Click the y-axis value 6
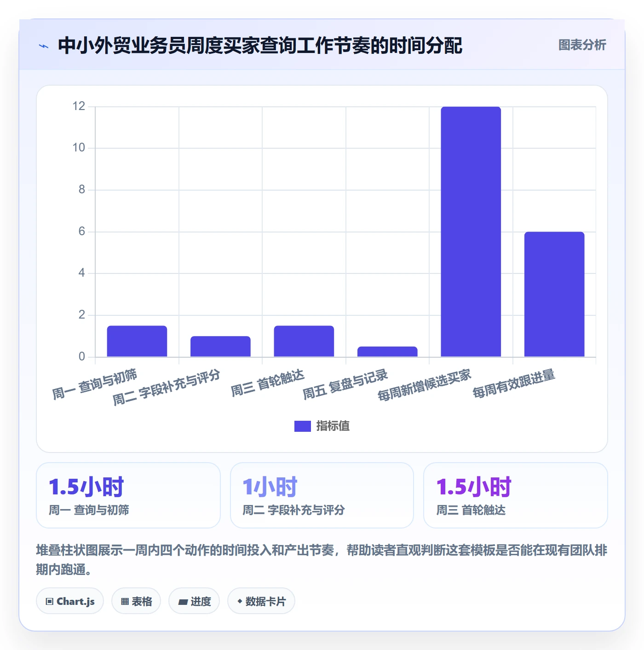 point(82,232)
